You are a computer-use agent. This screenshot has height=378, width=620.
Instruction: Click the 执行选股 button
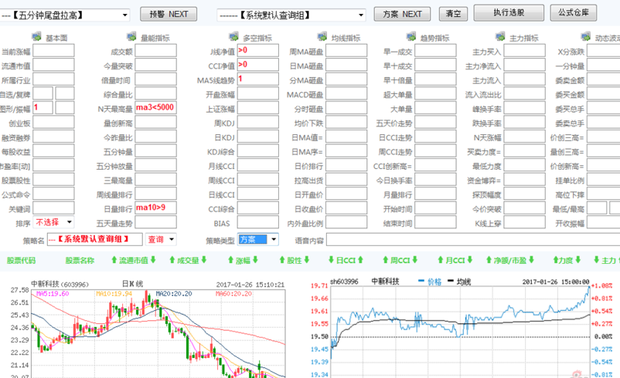[509, 13]
